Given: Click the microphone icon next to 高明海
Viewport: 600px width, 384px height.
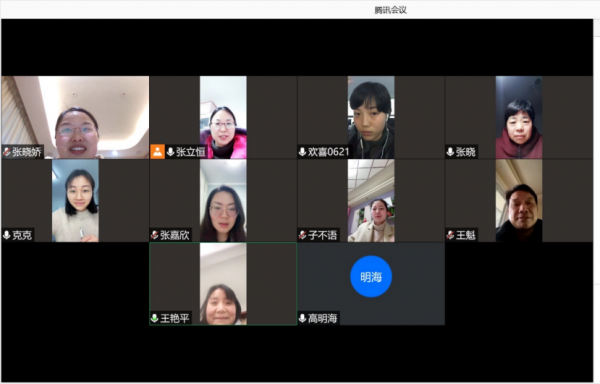Looking at the screenshot, I should [302, 318].
